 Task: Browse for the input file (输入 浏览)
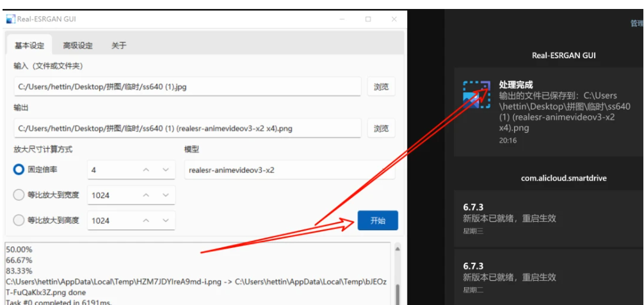[381, 87]
